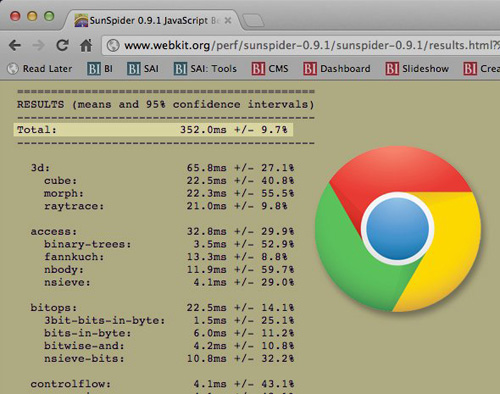Image resolution: width=500 pixels, height=394 pixels.
Task: Open the Dashboard bookmark
Action: point(337,69)
